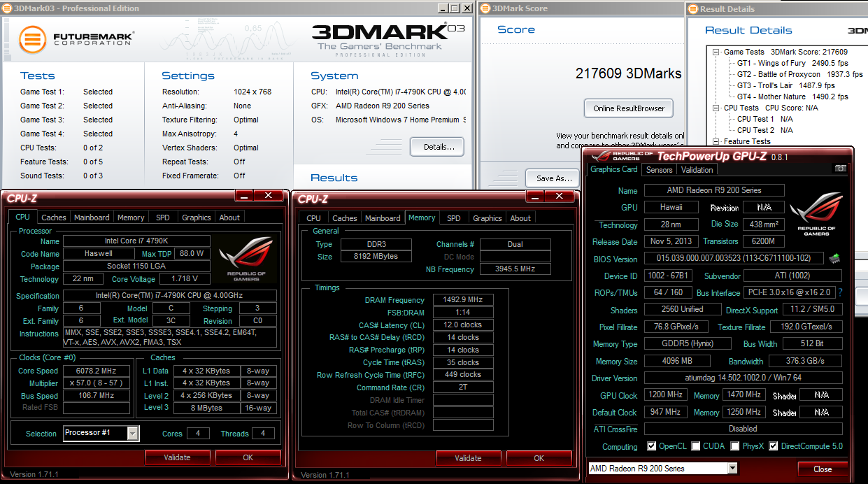Click the Save As... button
The height and width of the screenshot is (484, 868).
[x=555, y=178]
